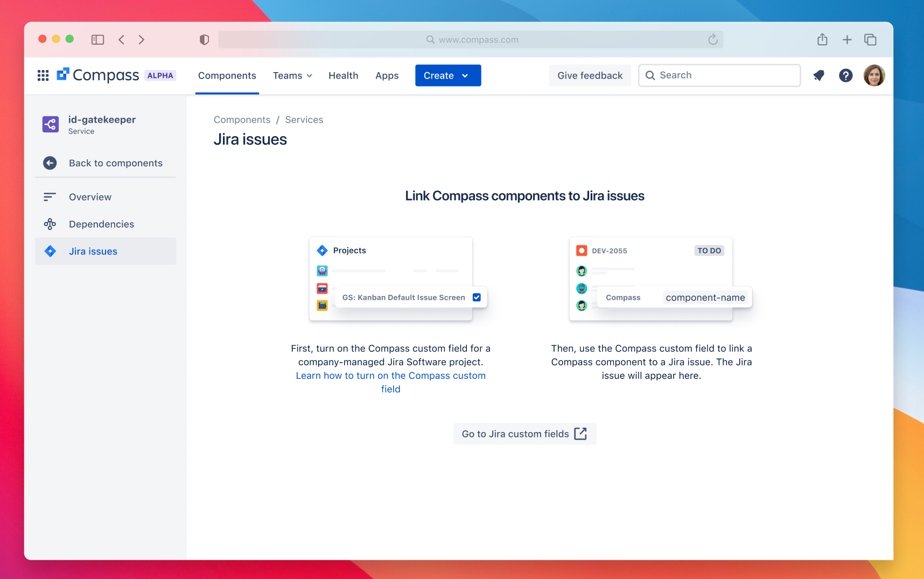
Task: Click the browser share icon
Action: [822, 39]
